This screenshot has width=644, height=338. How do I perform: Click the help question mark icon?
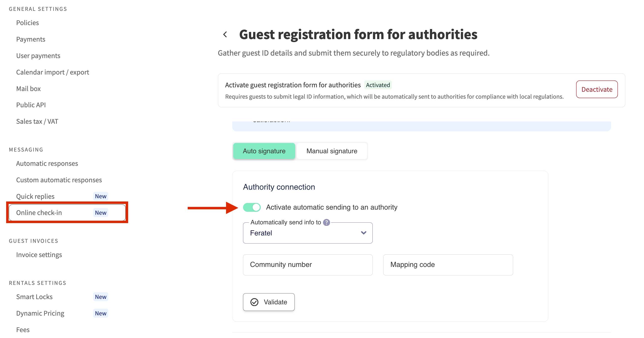coord(326,222)
